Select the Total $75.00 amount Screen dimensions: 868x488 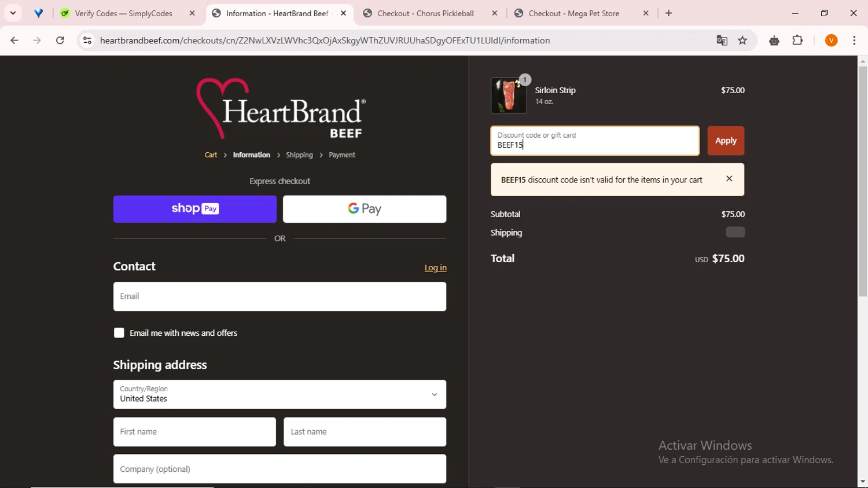tap(728, 259)
